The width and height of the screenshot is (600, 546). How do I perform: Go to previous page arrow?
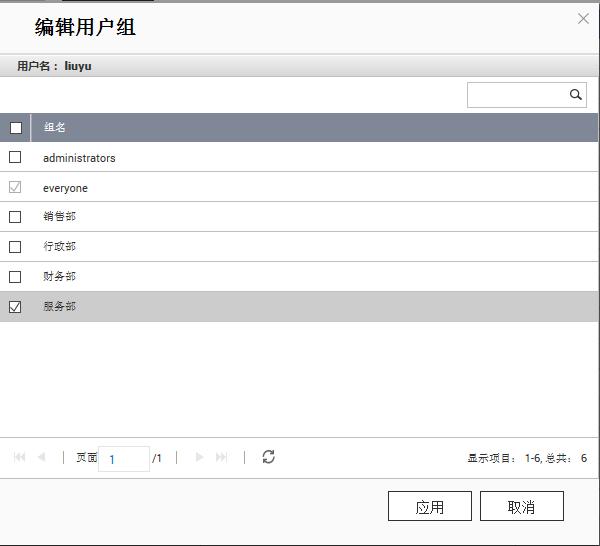[x=42, y=457]
